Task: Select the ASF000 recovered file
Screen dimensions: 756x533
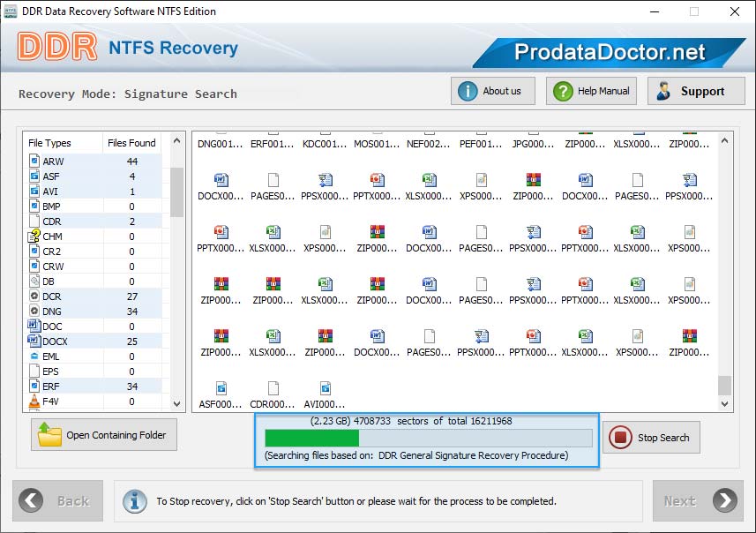Action: (221, 394)
